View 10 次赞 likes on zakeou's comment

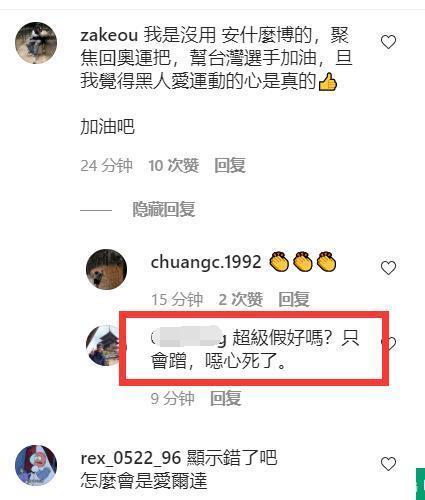click(174, 165)
